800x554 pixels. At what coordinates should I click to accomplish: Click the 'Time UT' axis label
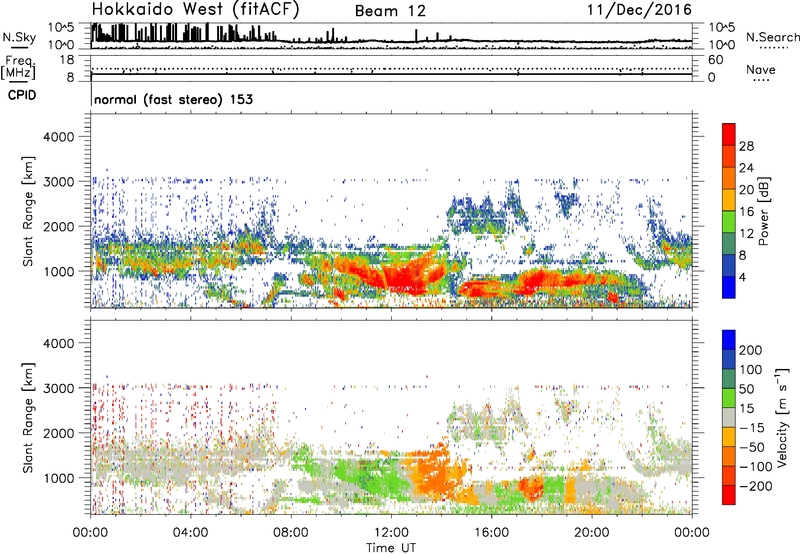tap(391, 548)
